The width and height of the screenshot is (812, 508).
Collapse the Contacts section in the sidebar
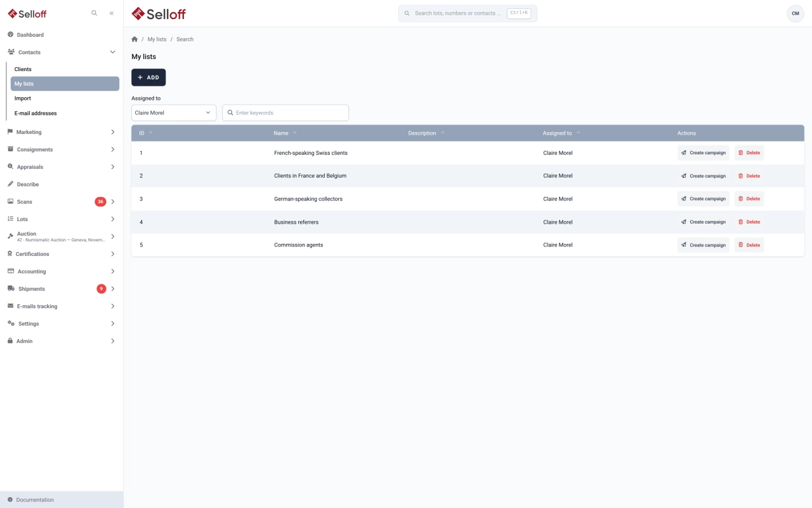62,52
